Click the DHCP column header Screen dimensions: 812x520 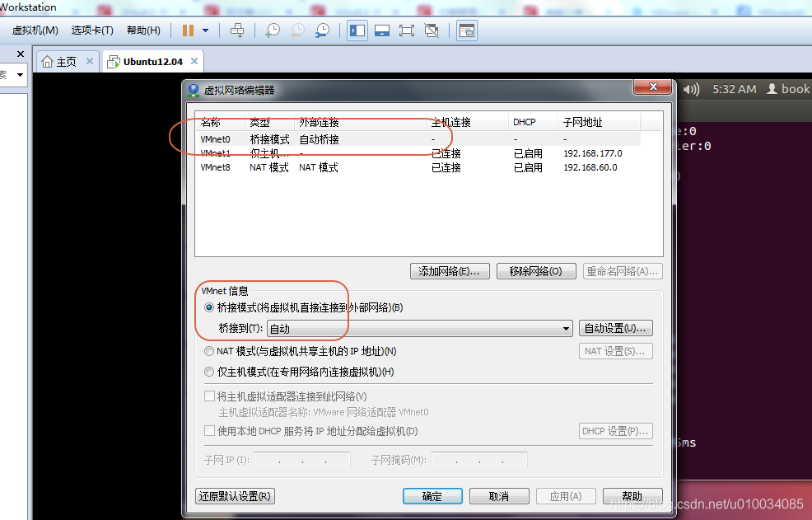[533, 122]
